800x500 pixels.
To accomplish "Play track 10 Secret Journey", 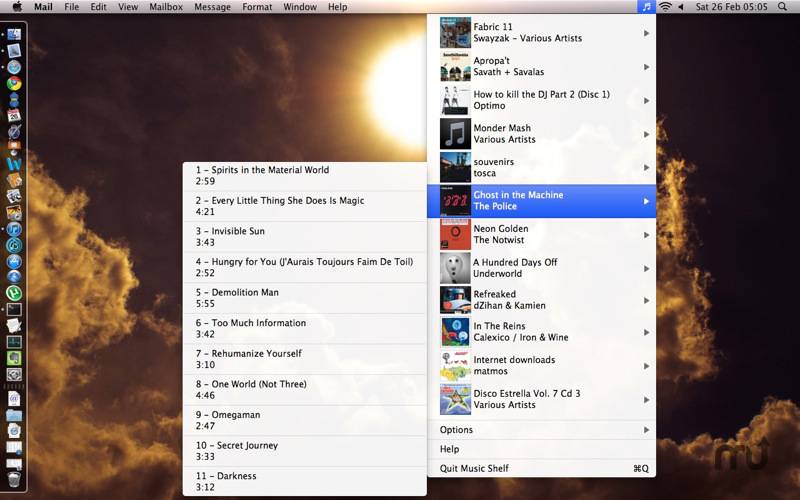I will point(305,451).
